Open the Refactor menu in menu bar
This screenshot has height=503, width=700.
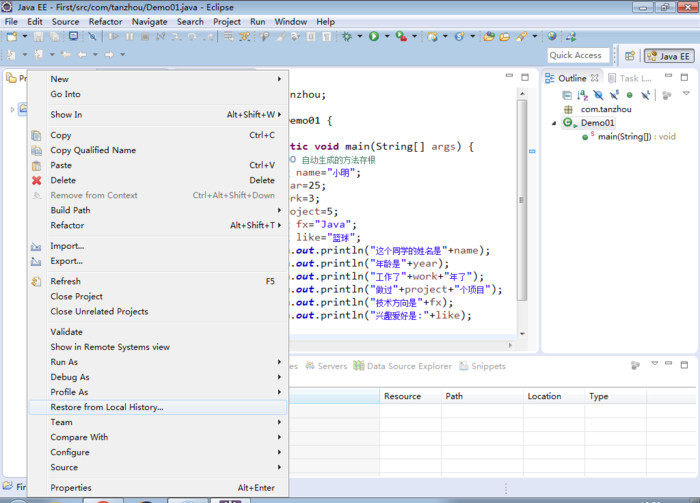[105, 21]
